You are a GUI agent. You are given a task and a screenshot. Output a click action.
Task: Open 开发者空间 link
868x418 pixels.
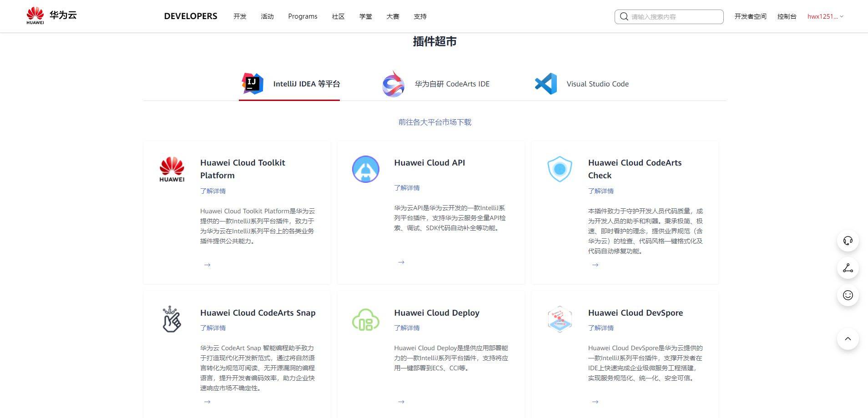[x=750, y=16]
